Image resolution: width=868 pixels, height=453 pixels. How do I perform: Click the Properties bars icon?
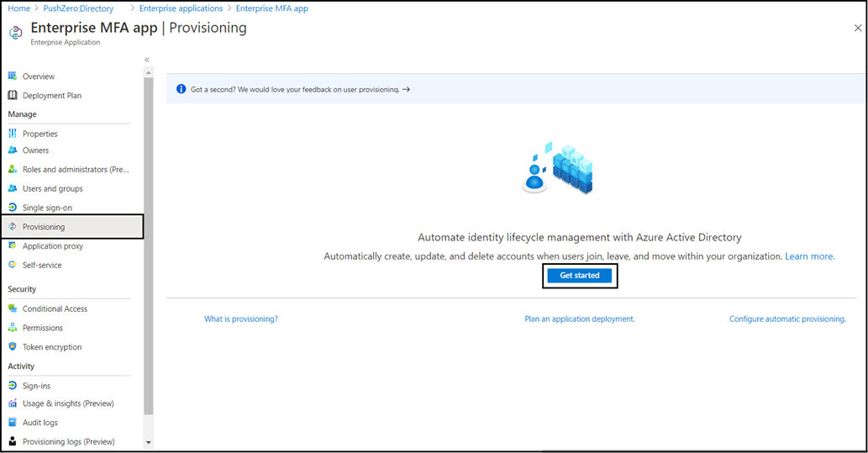(12, 134)
